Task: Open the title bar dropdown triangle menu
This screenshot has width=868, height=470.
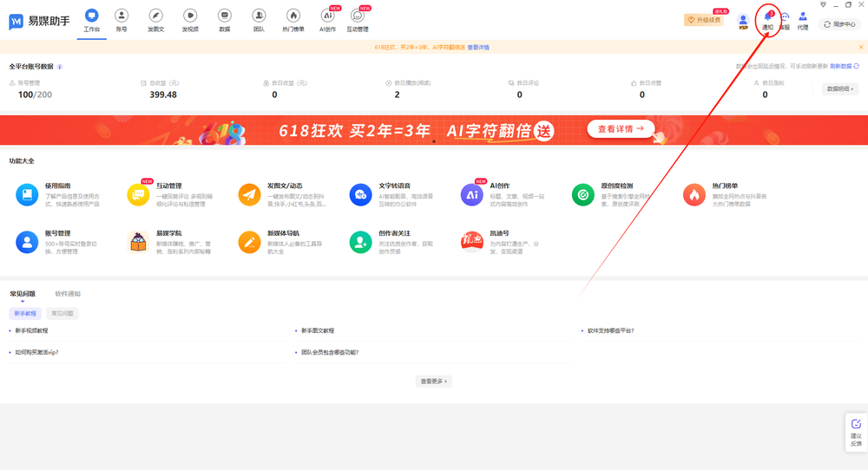Action: tap(823, 4)
